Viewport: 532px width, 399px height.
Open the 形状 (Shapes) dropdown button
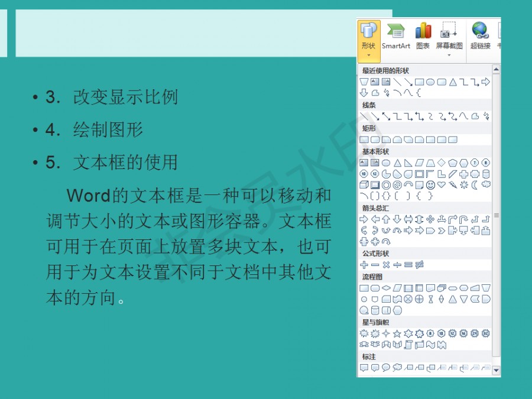coord(368,40)
